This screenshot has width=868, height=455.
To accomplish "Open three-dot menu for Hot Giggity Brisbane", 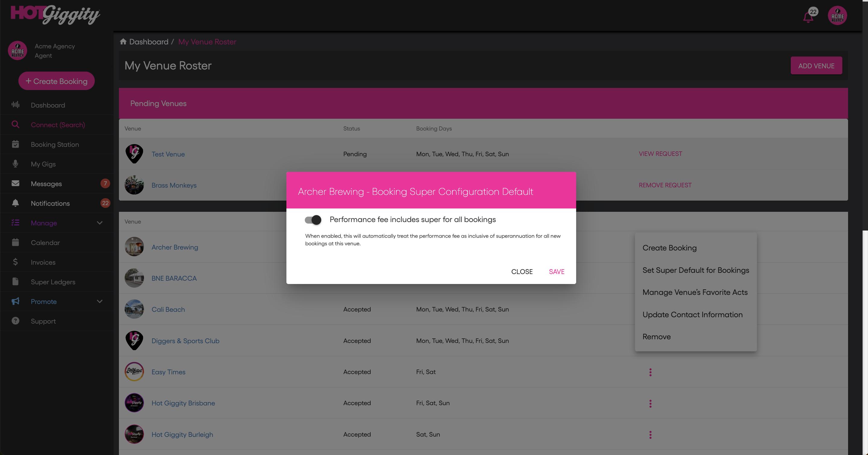I will 650,403.
